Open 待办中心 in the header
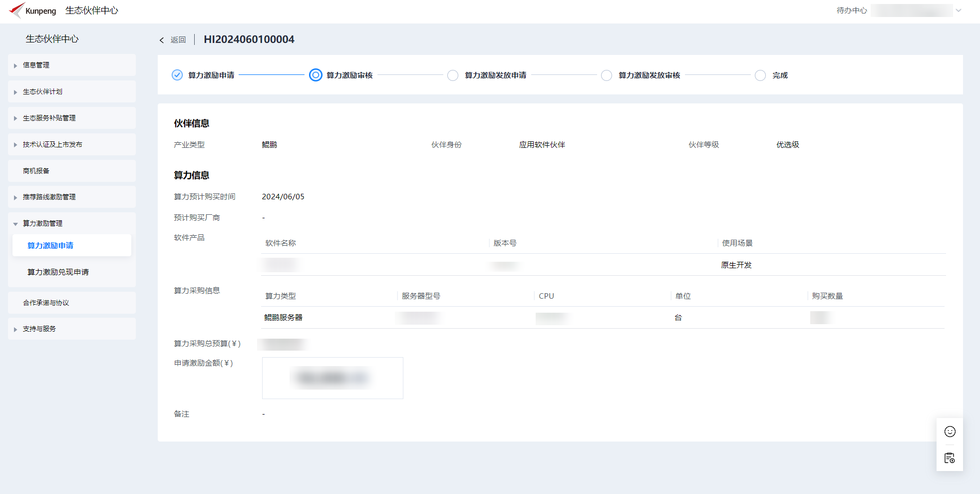 tap(852, 10)
